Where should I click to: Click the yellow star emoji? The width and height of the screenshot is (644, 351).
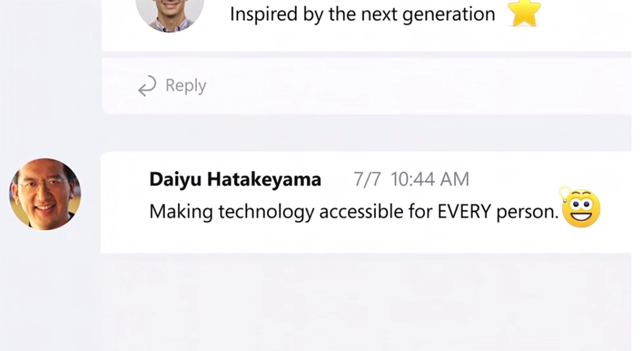[524, 14]
